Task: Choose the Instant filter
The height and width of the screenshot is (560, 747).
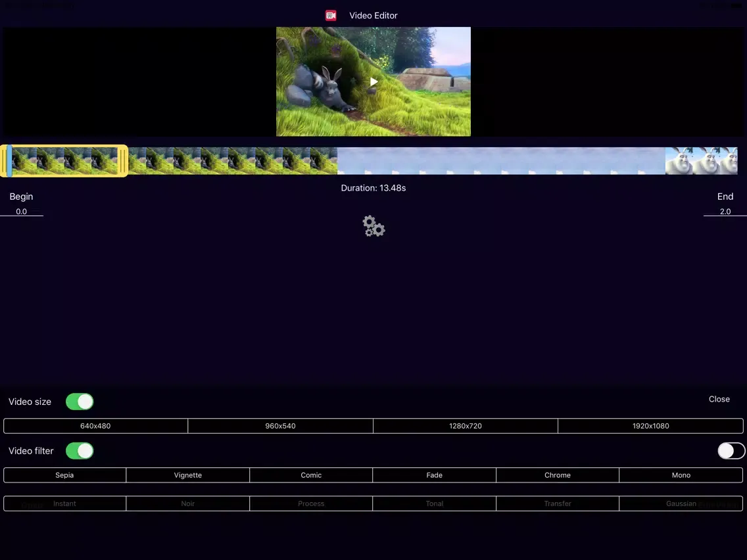Action: pos(65,503)
